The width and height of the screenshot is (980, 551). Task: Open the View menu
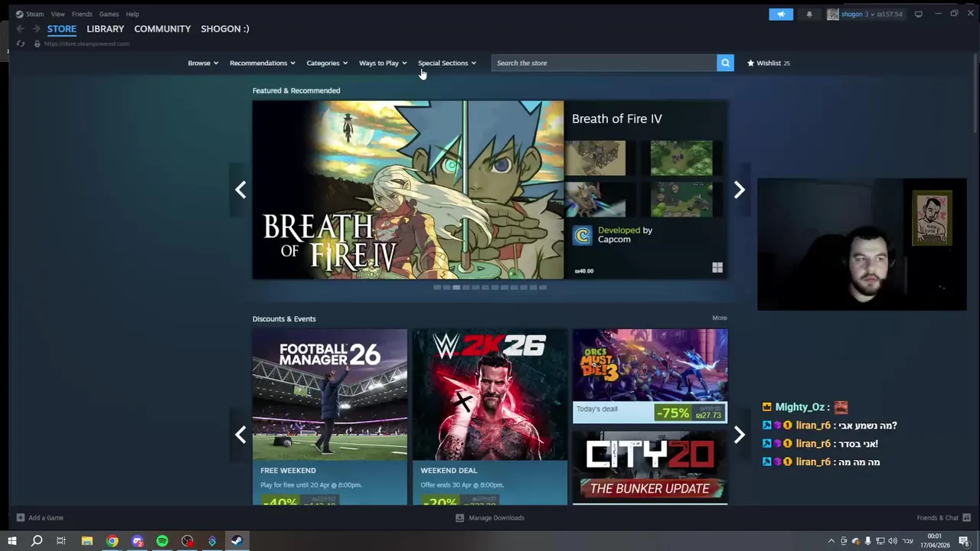[x=57, y=14]
